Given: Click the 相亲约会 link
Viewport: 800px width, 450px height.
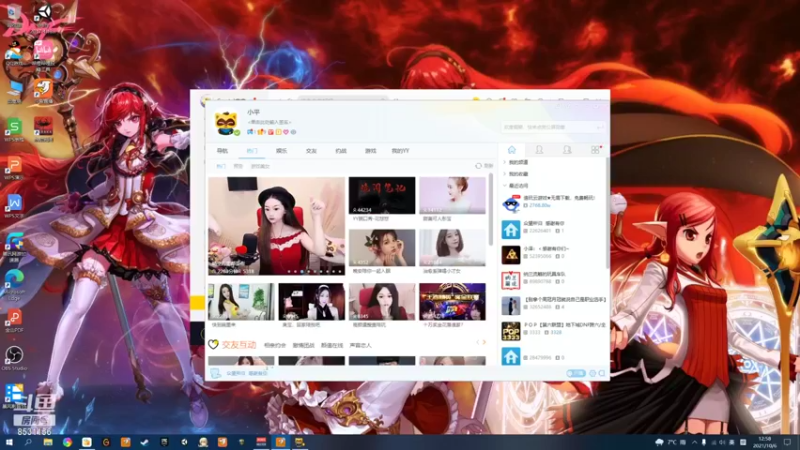Looking at the screenshot, I should (x=275, y=345).
